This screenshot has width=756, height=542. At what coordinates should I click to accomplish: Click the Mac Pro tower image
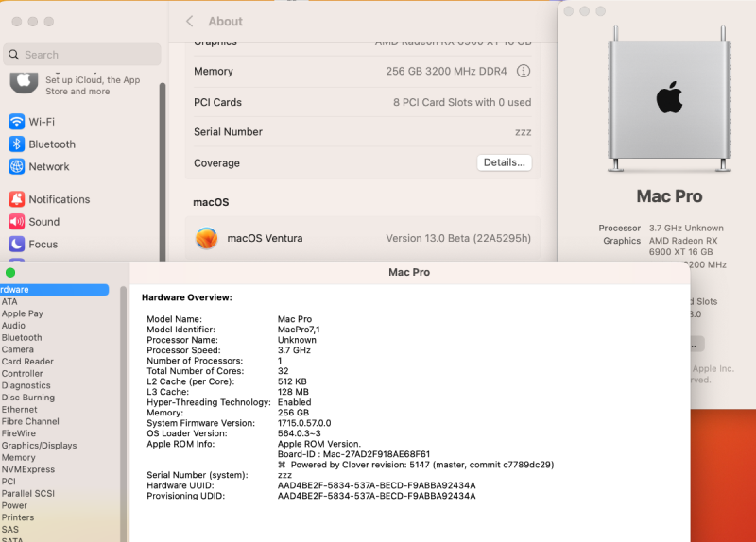669,100
